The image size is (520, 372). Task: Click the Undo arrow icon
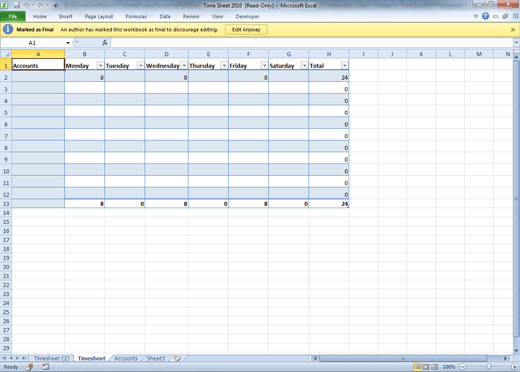pos(27,5)
